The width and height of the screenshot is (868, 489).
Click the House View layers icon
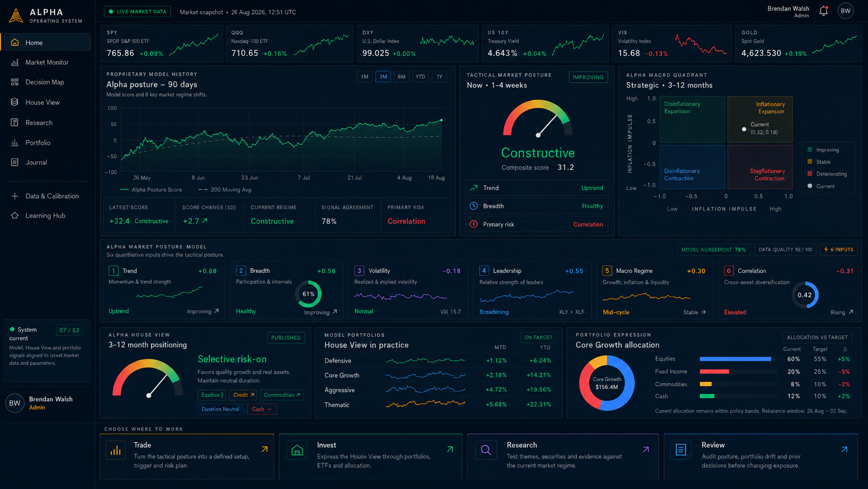point(15,102)
